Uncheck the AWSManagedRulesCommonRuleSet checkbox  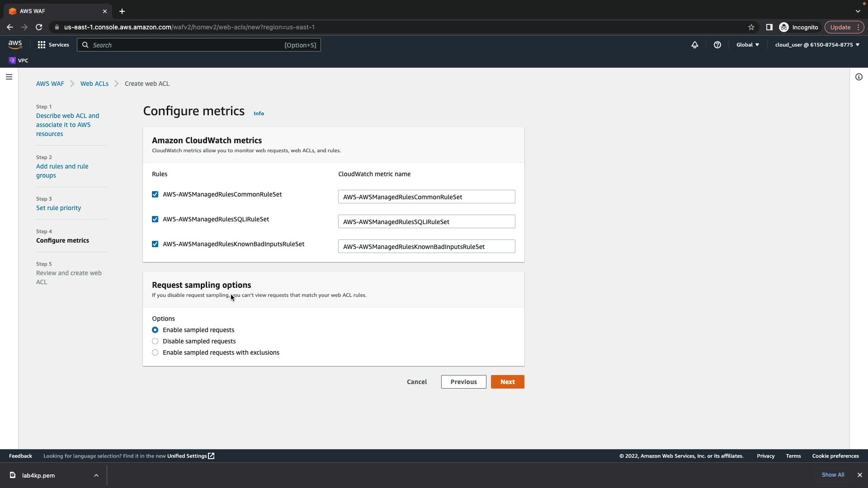point(155,194)
